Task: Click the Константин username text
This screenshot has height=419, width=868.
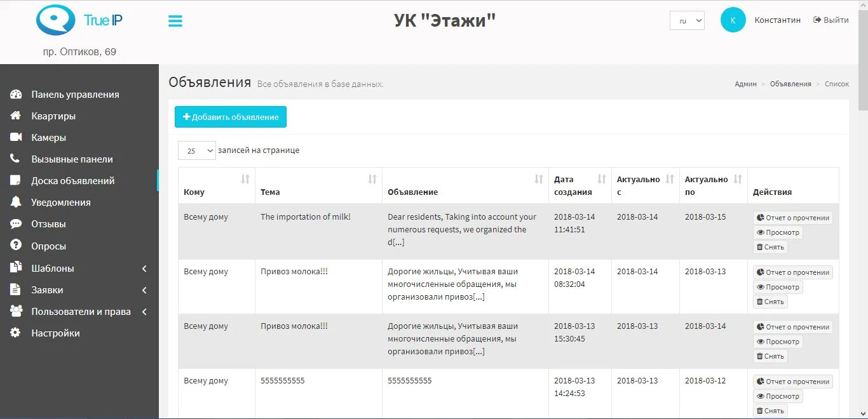Action: 778,20
